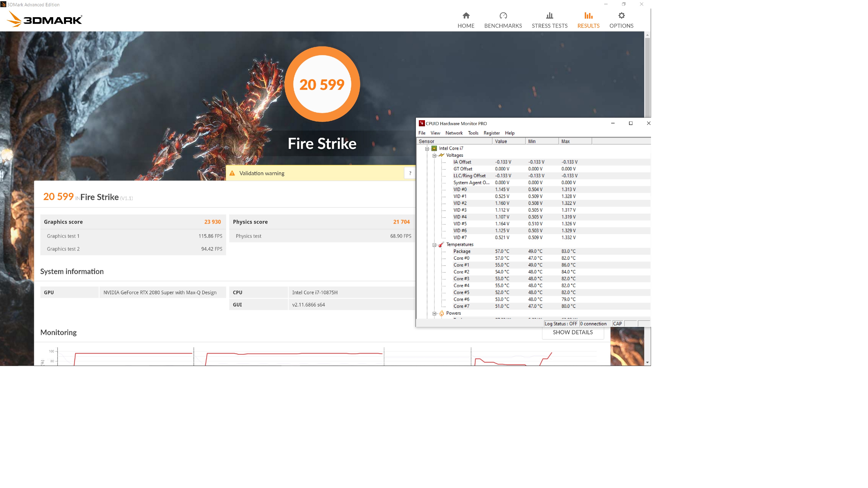Click the Physics score value 21 704
This screenshot has width=868, height=488.
401,222
